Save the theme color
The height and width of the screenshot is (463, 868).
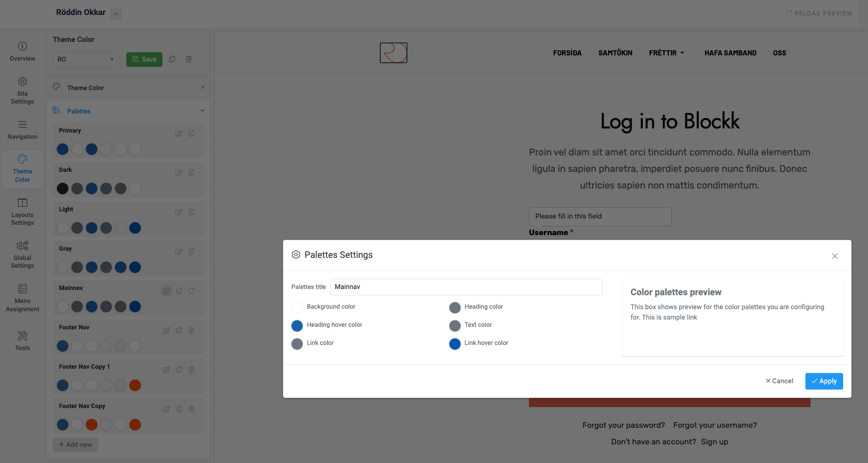pos(144,60)
